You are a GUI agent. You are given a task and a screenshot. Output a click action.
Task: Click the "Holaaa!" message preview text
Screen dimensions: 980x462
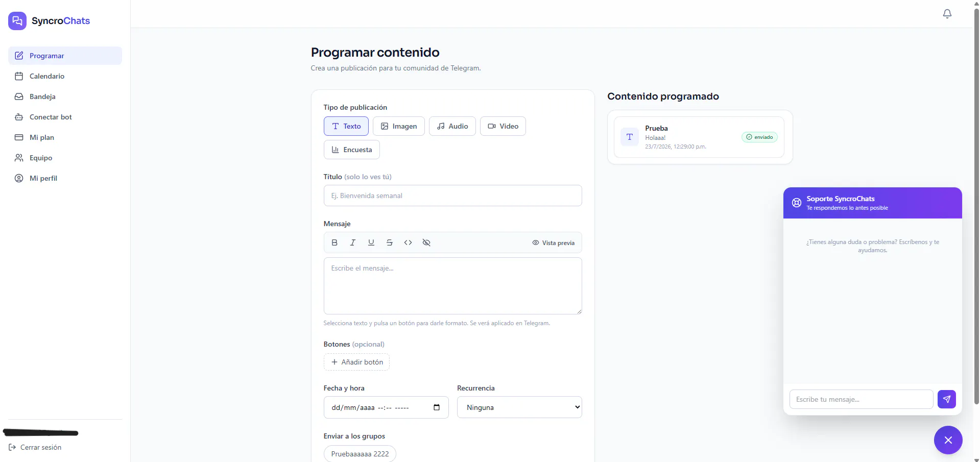tap(655, 138)
